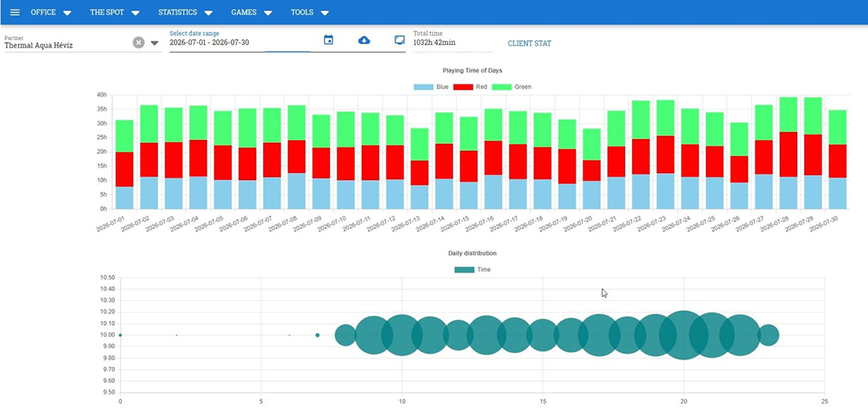Click the red segment of the 2026-07-13 bar
Image resolution: width=868 pixels, height=416 pixels.
coord(419,173)
